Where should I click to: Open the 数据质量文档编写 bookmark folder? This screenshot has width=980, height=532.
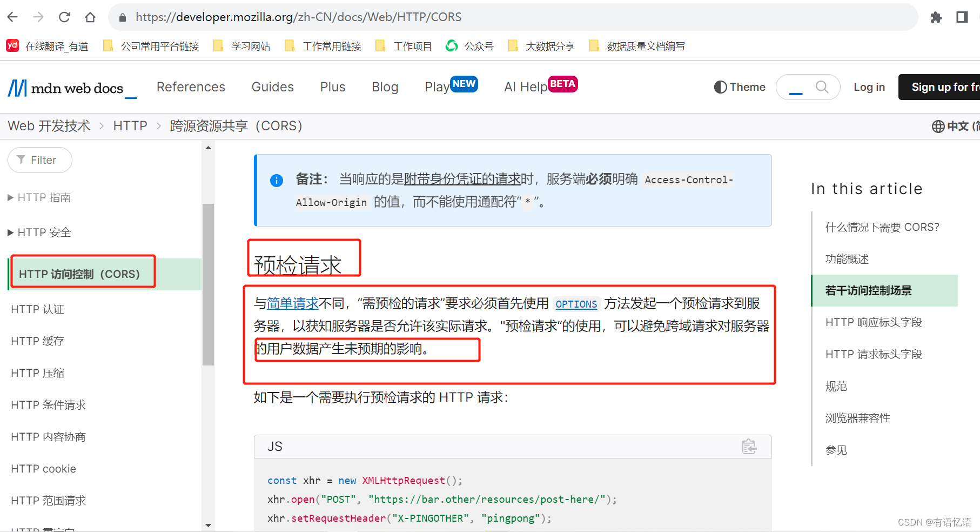click(637, 46)
